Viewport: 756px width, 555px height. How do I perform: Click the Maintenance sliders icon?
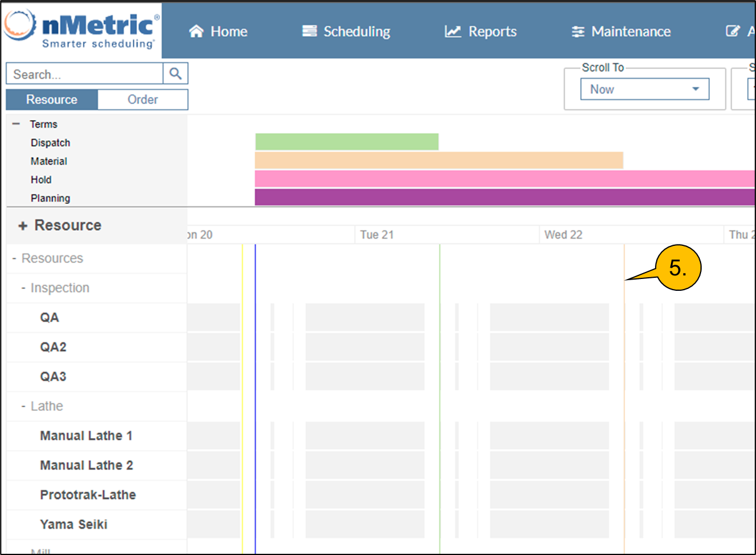(578, 32)
